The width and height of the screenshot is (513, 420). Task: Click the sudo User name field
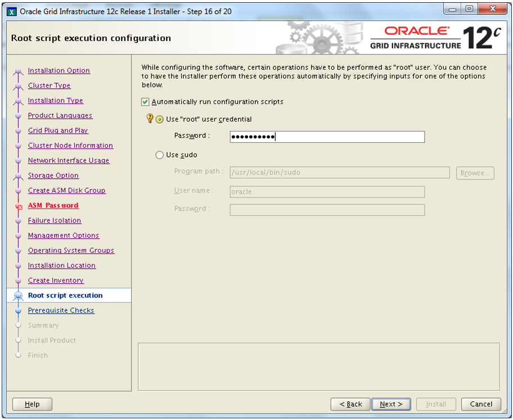click(x=327, y=192)
